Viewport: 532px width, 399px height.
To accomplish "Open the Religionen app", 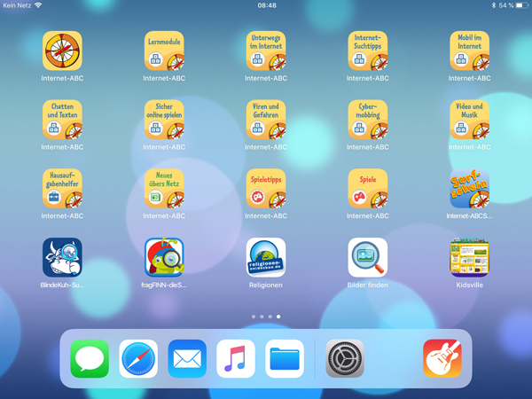I will (266, 258).
